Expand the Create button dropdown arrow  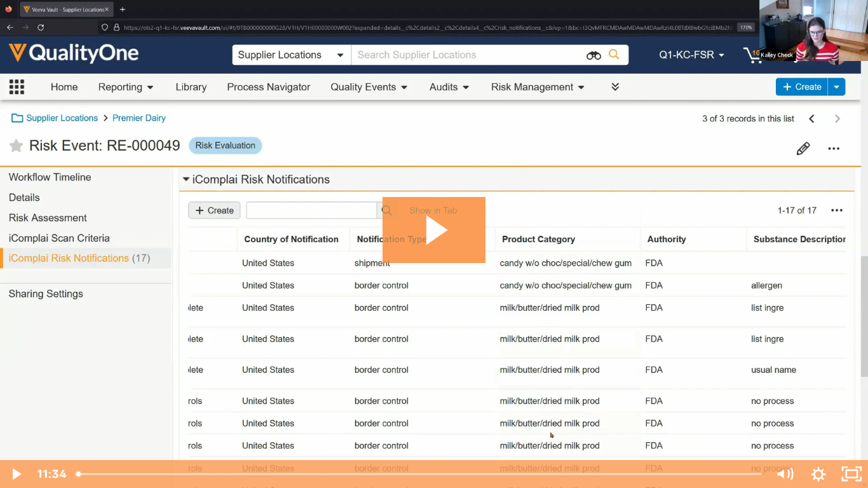(x=836, y=87)
